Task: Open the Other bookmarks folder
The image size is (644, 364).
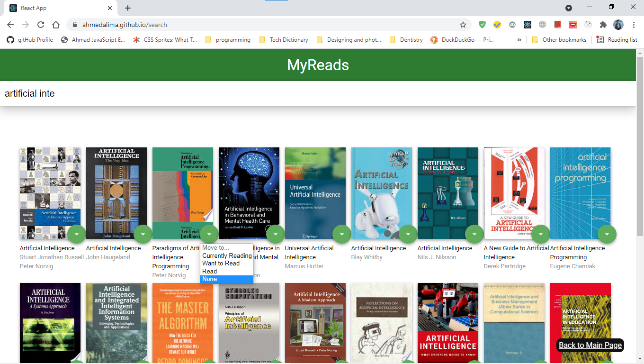Action: (x=559, y=40)
